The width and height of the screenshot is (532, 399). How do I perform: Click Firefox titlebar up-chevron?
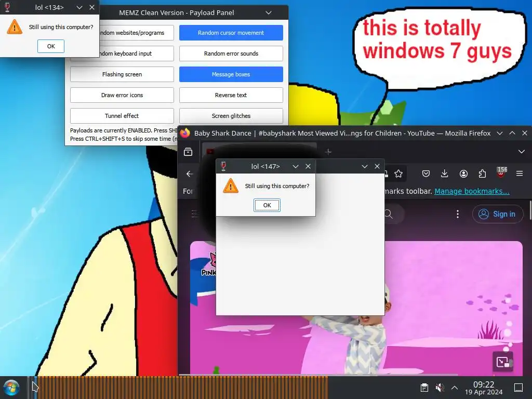[x=512, y=133]
